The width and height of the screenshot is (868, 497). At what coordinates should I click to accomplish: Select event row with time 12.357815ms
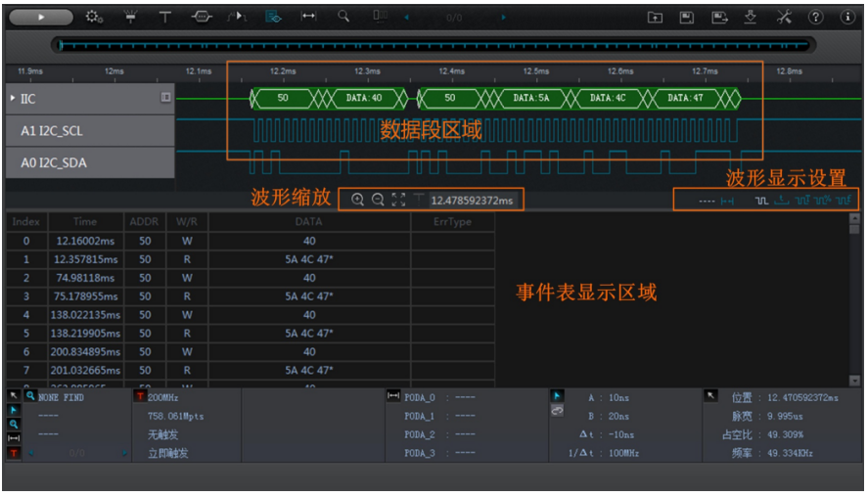tap(251, 259)
